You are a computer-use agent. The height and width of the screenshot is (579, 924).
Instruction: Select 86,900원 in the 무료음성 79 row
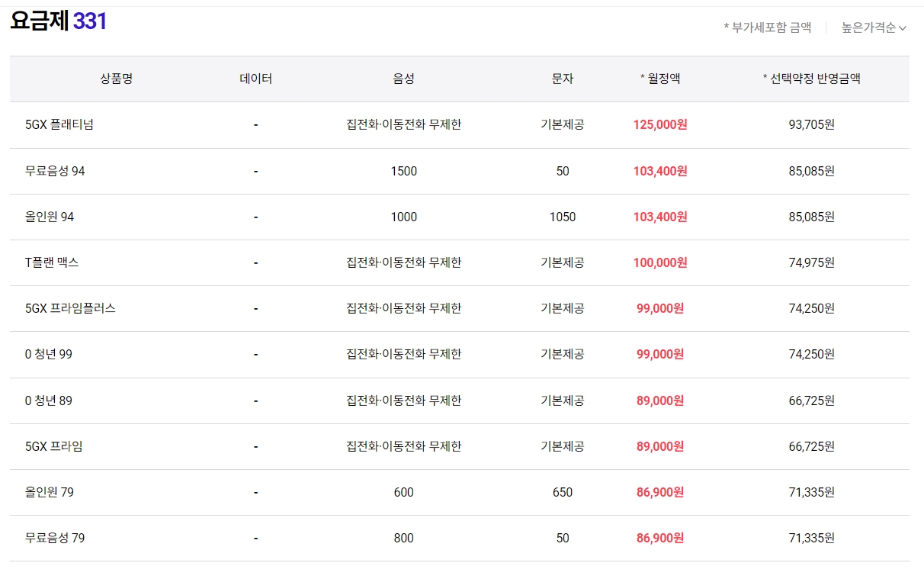660,538
